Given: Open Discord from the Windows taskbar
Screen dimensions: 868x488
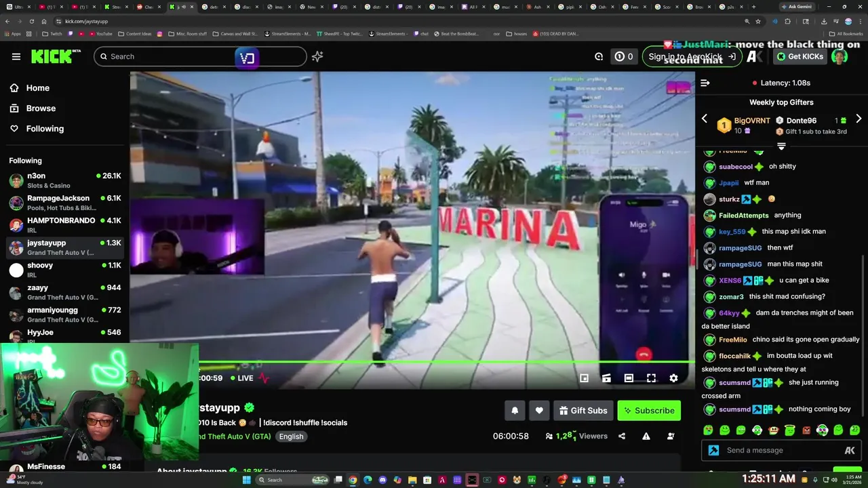Looking at the screenshot, I should pyautogui.click(x=382, y=480).
